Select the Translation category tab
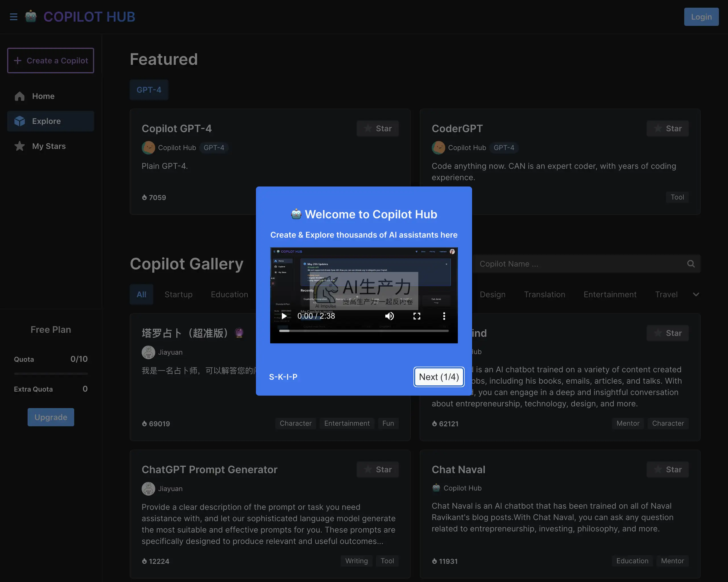 [x=544, y=294]
